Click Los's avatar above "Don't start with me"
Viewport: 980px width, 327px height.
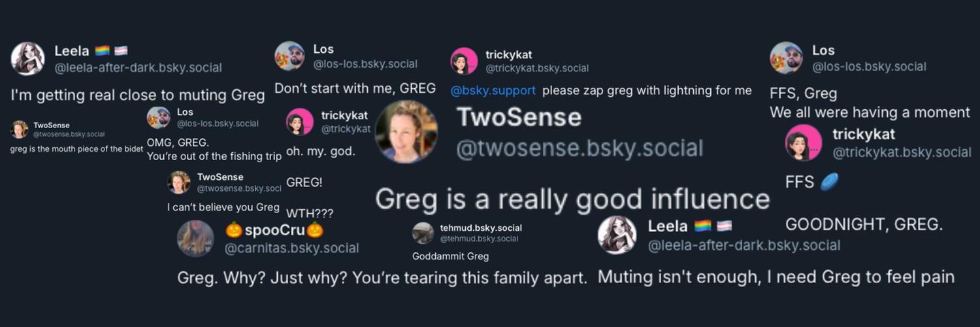point(289,56)
